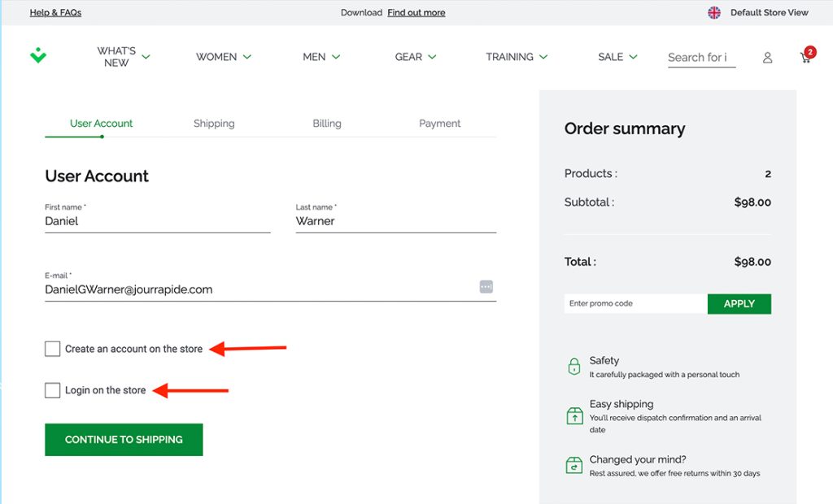
Task: Open the Help & FAQs link
Action: [x=55, y=12]
